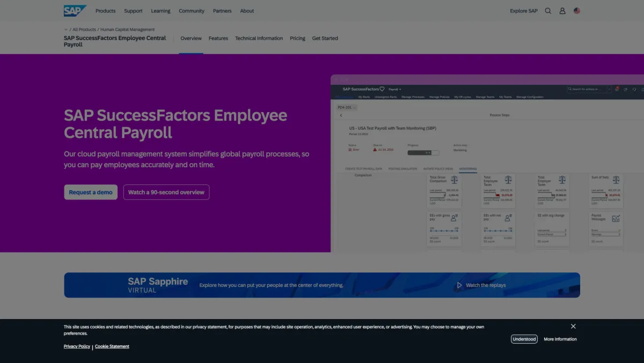644x363 pixels.
Task: Click the Understood cookie button
Action: pos(524,339)
